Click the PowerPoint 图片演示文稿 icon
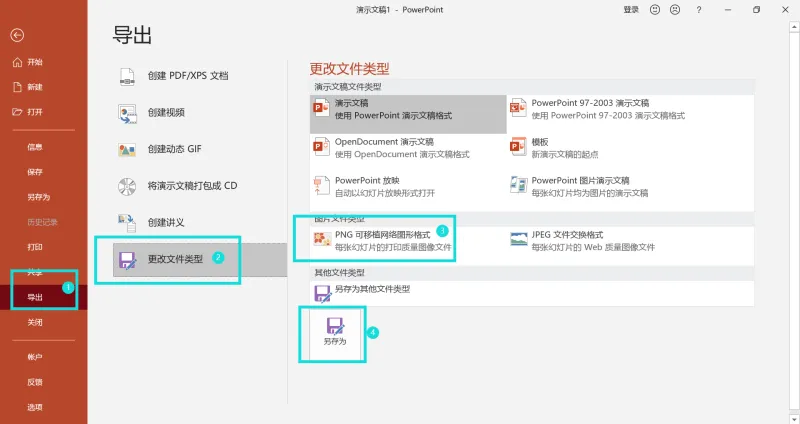Image resolution: width=800 pixels, height=424 pixels. click(518, 185)
